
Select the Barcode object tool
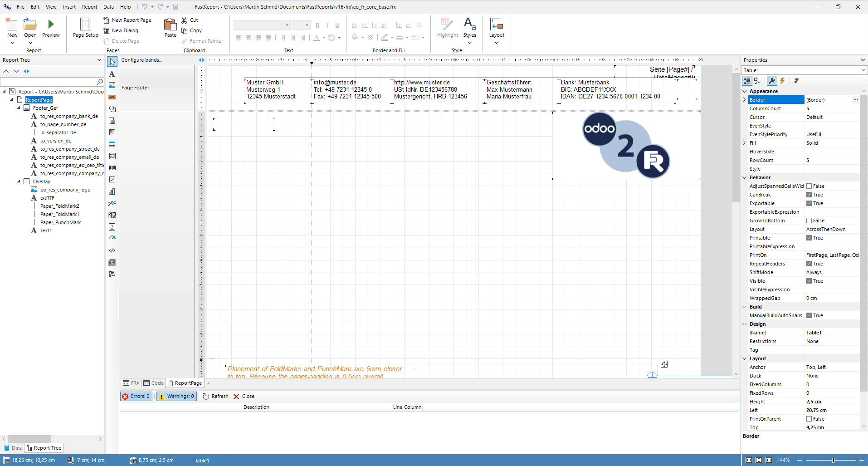pos(112,167)
